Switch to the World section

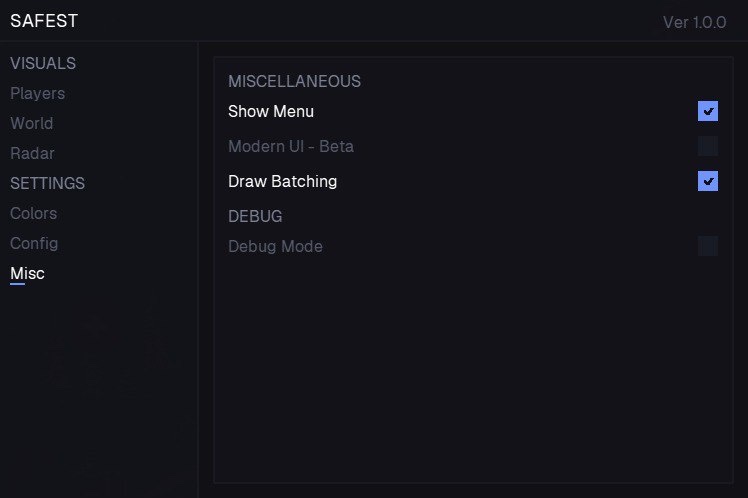(x=31, y=123)
